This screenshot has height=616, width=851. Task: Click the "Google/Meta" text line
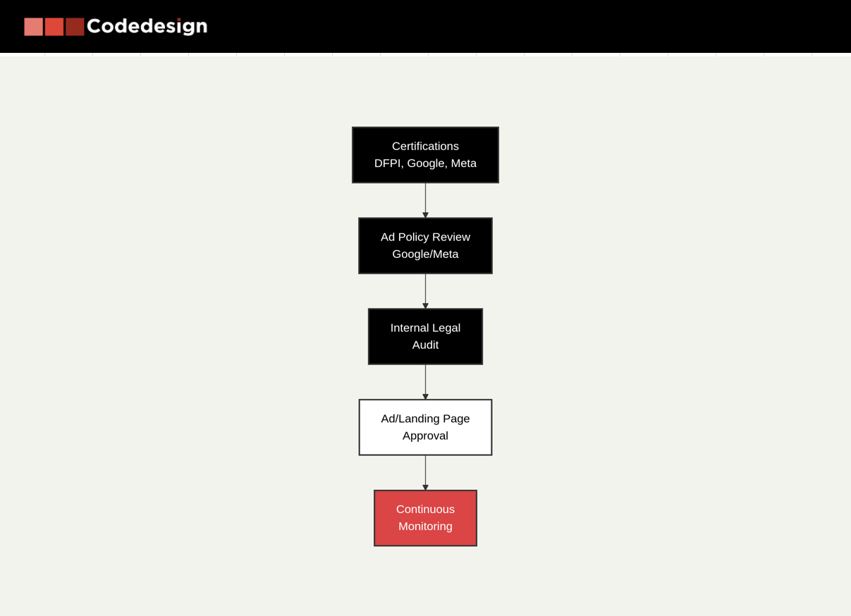pyautogui.click(x=425, y=254)
